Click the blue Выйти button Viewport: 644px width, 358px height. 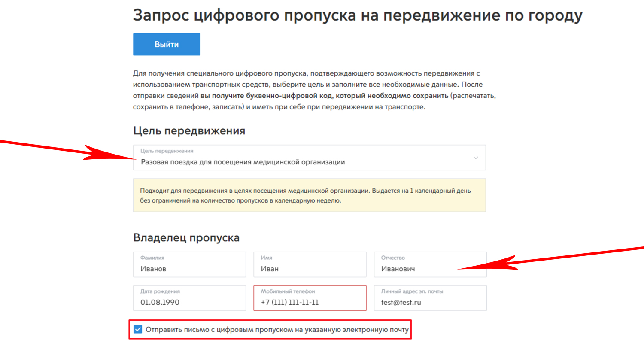pyautogui.click(x=167, y=44)
